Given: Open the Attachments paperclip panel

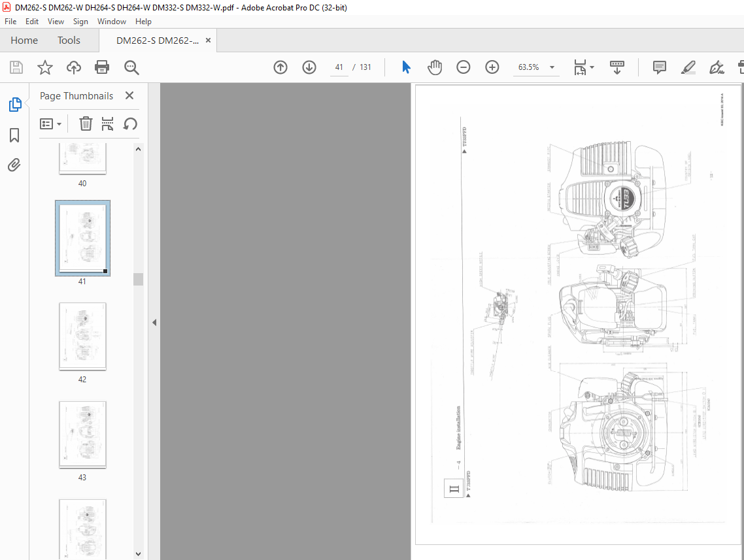Looking at the screenshot, I should pyautogui.click(x=14, y=165).
